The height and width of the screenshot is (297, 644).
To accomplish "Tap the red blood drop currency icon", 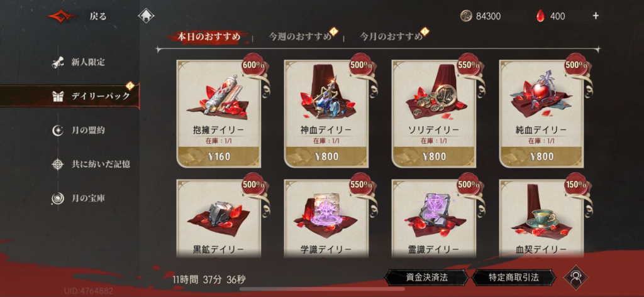I will tap(540, 16).
